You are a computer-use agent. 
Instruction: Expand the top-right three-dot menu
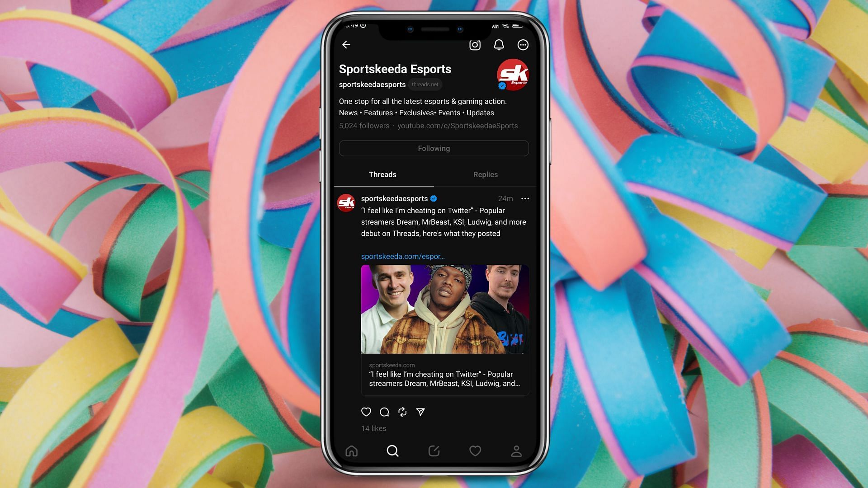[x=522, y=45]
